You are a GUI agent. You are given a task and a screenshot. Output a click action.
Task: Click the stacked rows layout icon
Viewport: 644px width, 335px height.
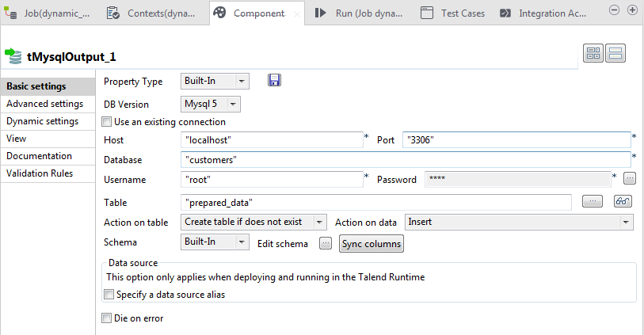tap(615, 53)
